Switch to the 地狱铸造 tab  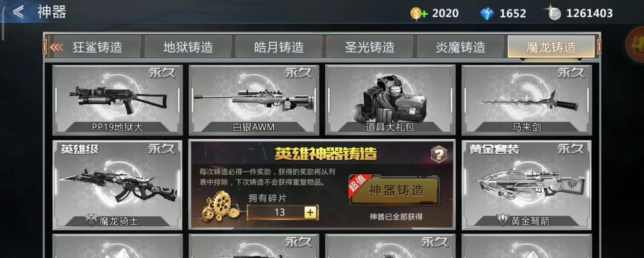pyautogui.click(x=188, y=47)
